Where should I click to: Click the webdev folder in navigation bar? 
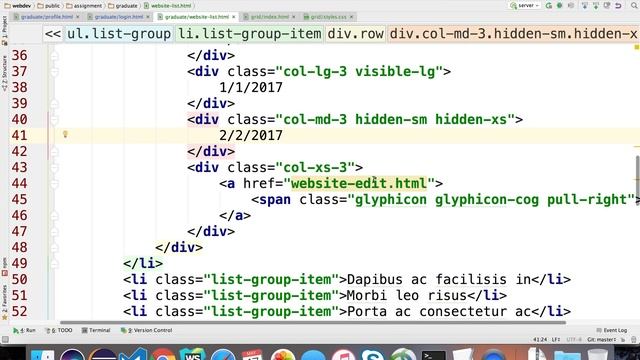(x=18, y=6)
